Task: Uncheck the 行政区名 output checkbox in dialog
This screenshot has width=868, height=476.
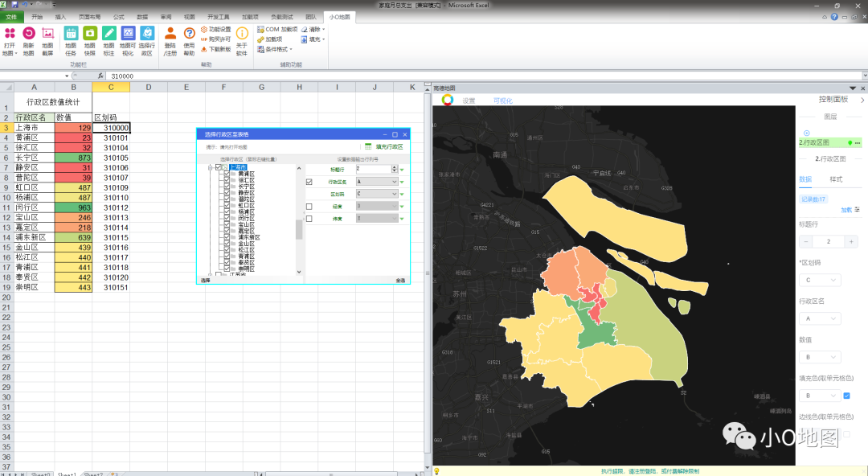Action: coord(309,183)
